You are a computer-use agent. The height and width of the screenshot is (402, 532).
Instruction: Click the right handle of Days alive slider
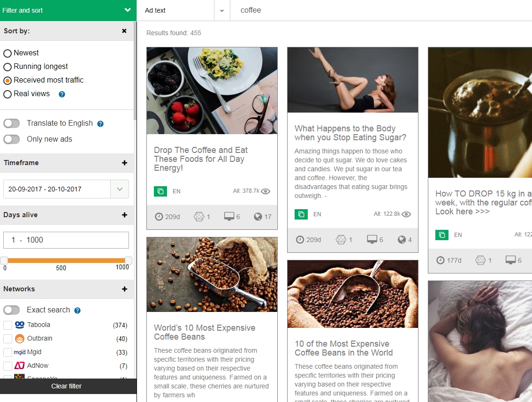tap(128, 260)
